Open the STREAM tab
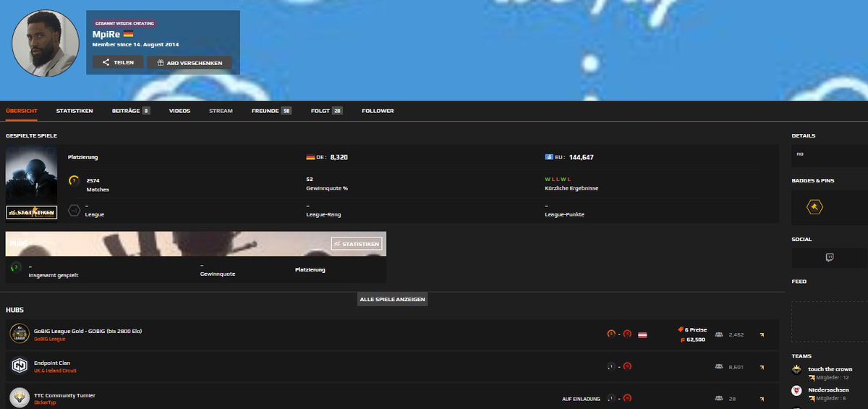Viewport: 868px width, 409px height. pyautogui.click(x=221, y=111)
